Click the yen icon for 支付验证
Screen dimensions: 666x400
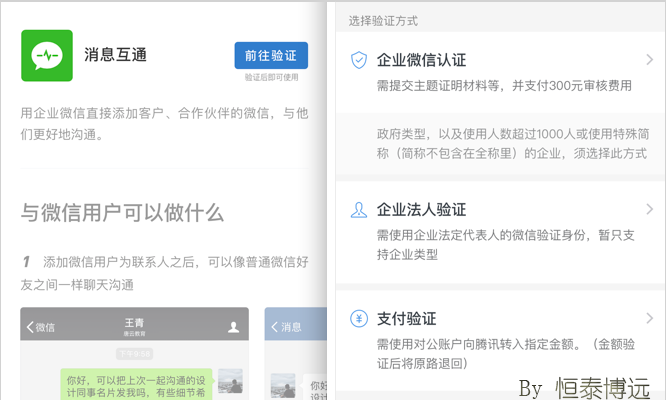359,318
